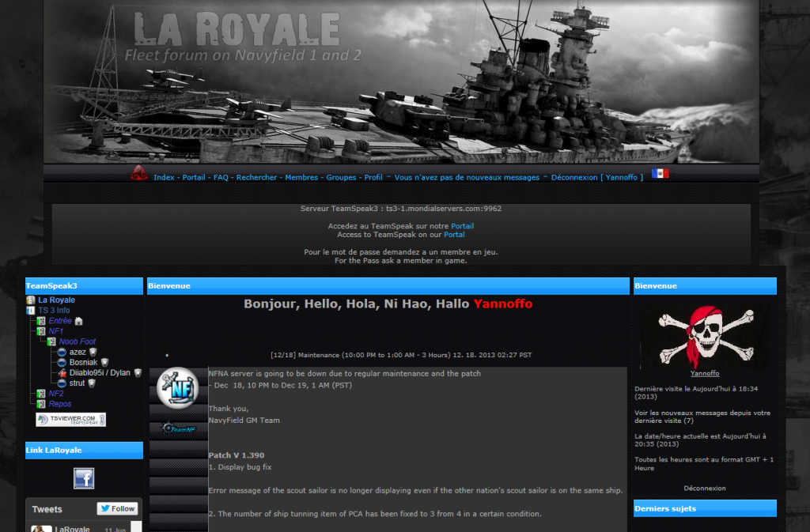
Task: Click the NF2 channel icon
Action: click(x=41, y=393)
